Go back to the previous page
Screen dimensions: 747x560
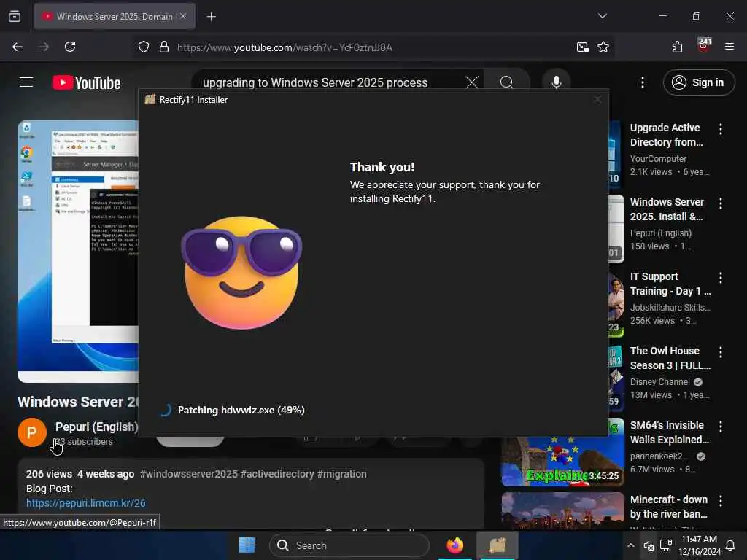[x=18, y=47]
